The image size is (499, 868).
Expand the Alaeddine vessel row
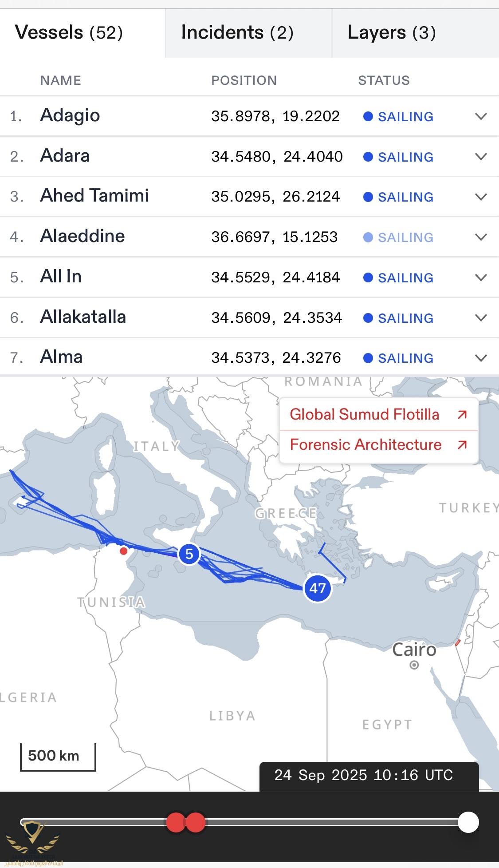tap(481, 237)
